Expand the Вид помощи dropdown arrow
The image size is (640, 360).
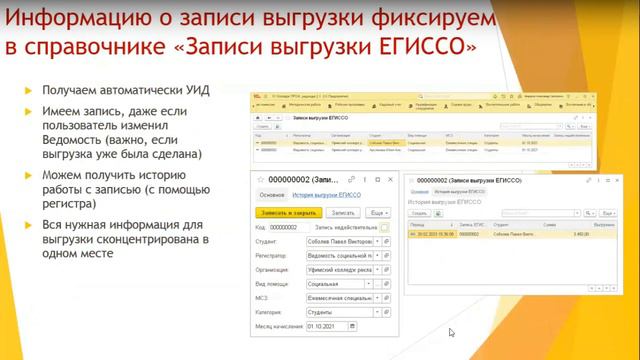369,284
